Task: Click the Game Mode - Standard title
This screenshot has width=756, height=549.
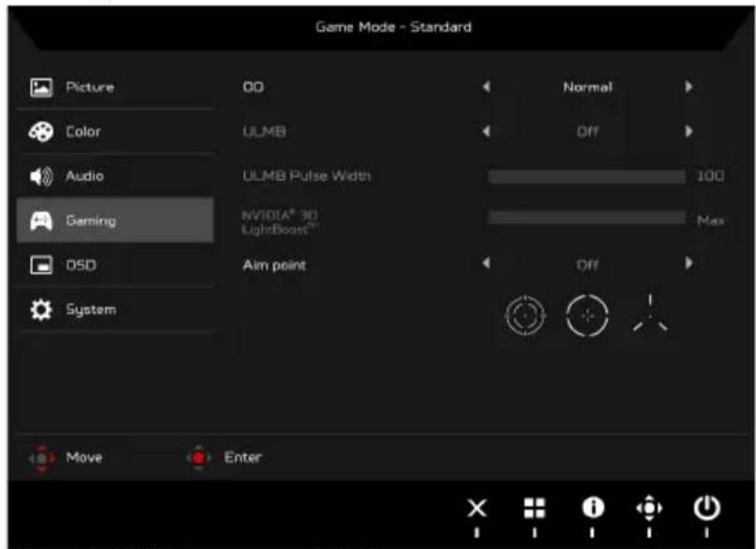Action: coord(393,27)
